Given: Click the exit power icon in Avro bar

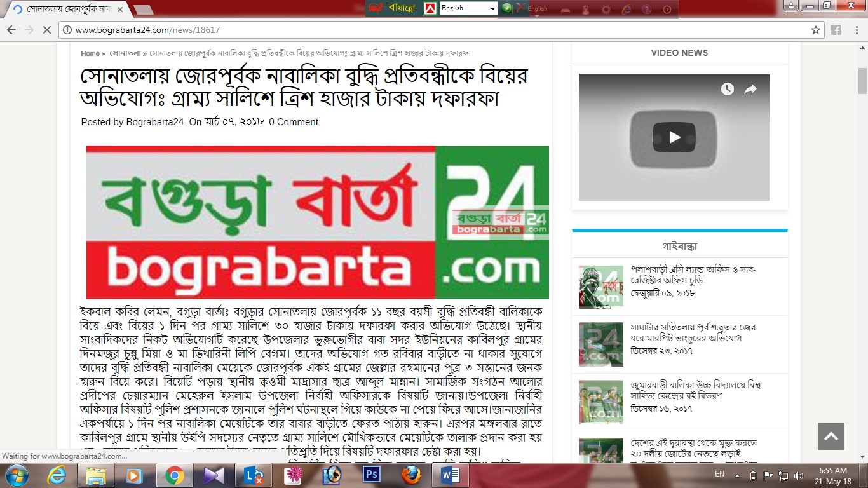Looking at the screenshot, I should pos(667,9).
